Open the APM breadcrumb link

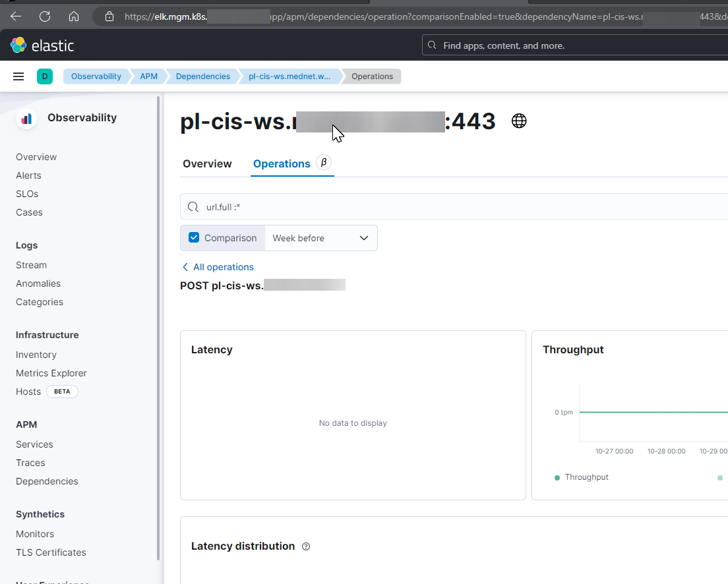pyautogui.click(x=148, y=76)
